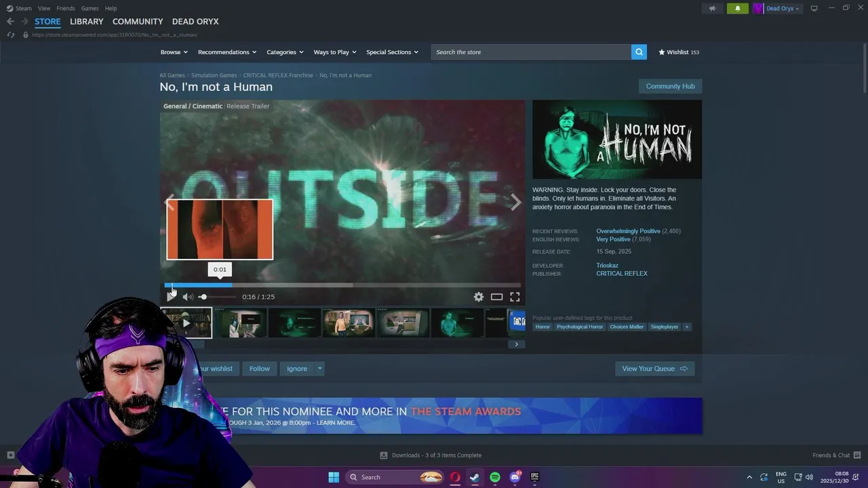Click the Ignore button
The height and width of the screenshot is (488, 868).
tap(297, 369)
